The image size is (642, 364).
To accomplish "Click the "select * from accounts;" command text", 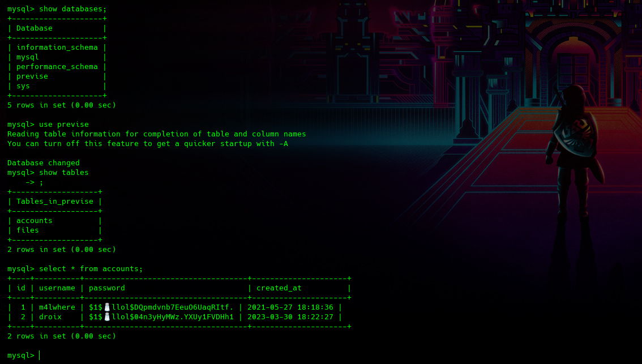I will [x=91, y=269].
